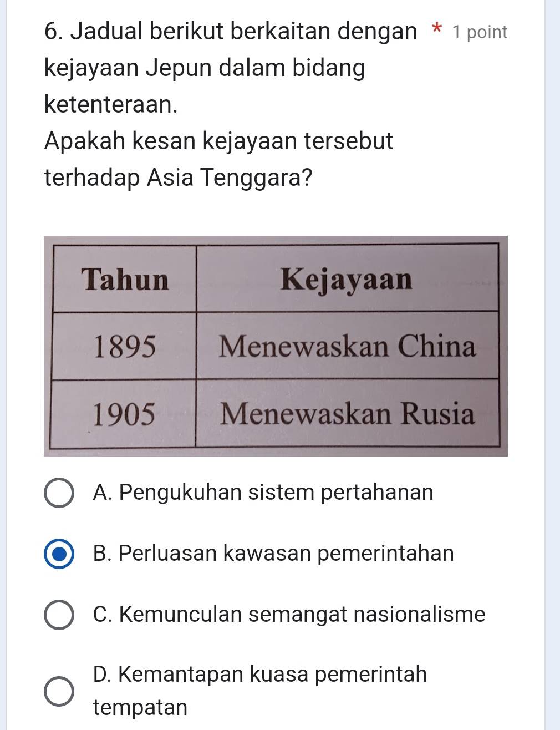
Task: Click label 'D. Kemantapan kuasa pemerintah tempatan'
Action: (260, 691)
